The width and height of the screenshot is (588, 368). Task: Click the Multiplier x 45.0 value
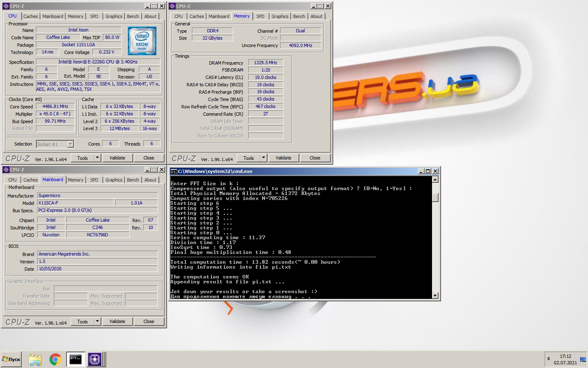tap(56, 114)
